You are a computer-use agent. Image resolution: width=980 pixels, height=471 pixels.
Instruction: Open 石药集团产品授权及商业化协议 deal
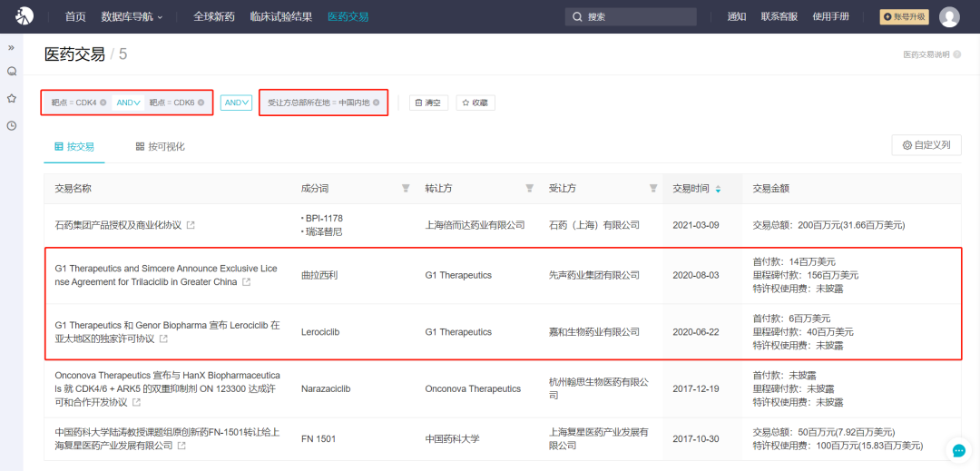[x=118, y=225]
